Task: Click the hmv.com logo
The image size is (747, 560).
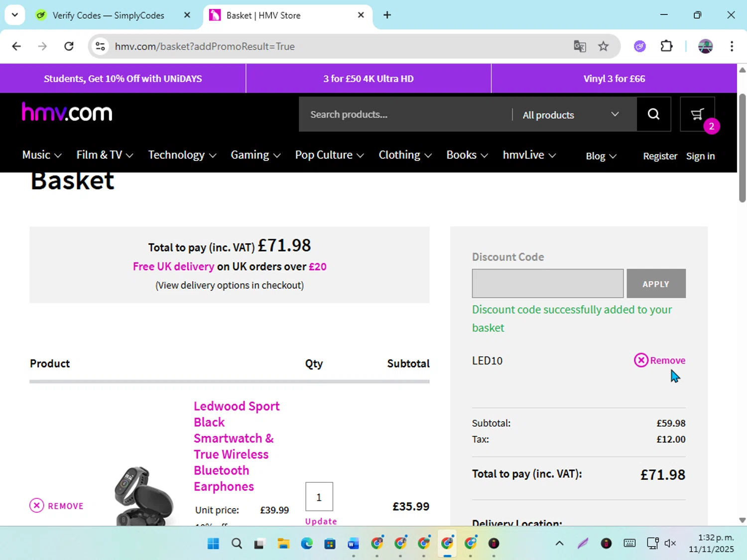Action: (x=67, y=112)
